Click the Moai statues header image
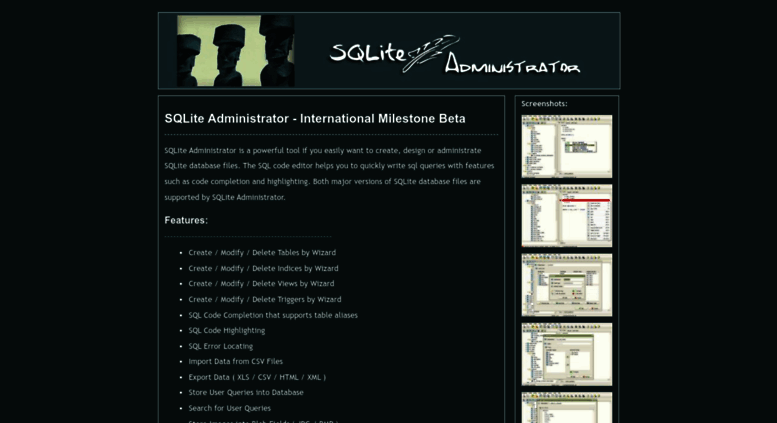The width and height of the screenshot is (777, 423). tap(236, 51)
